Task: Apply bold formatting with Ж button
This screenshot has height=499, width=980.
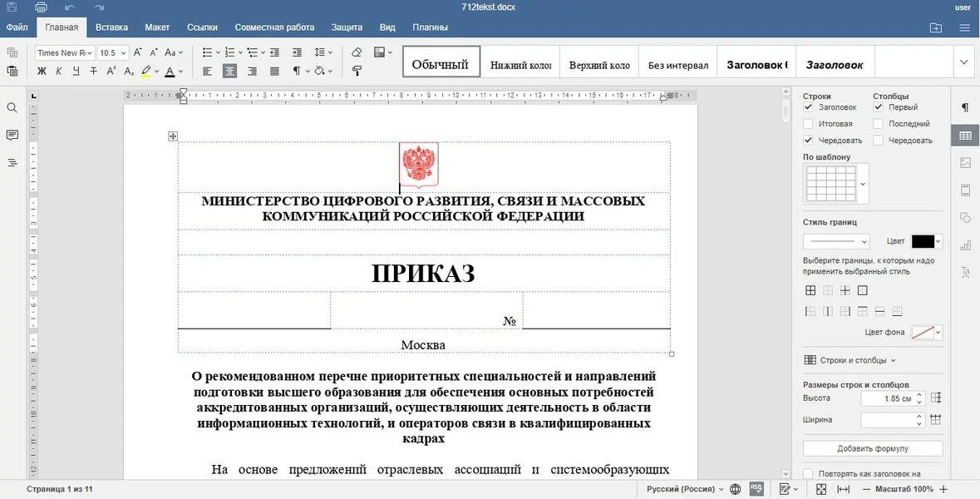Action: pos(42,72)
